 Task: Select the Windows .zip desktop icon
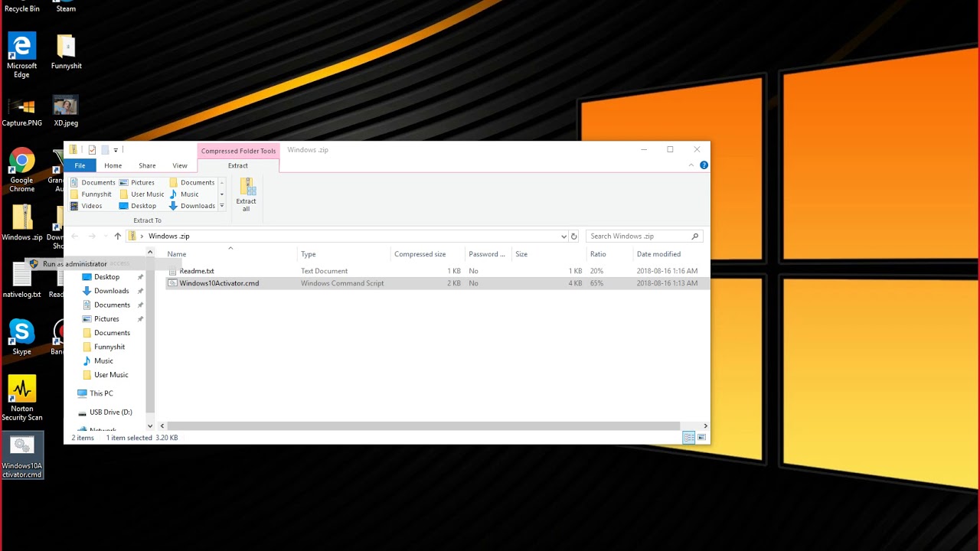click(21, 223)
